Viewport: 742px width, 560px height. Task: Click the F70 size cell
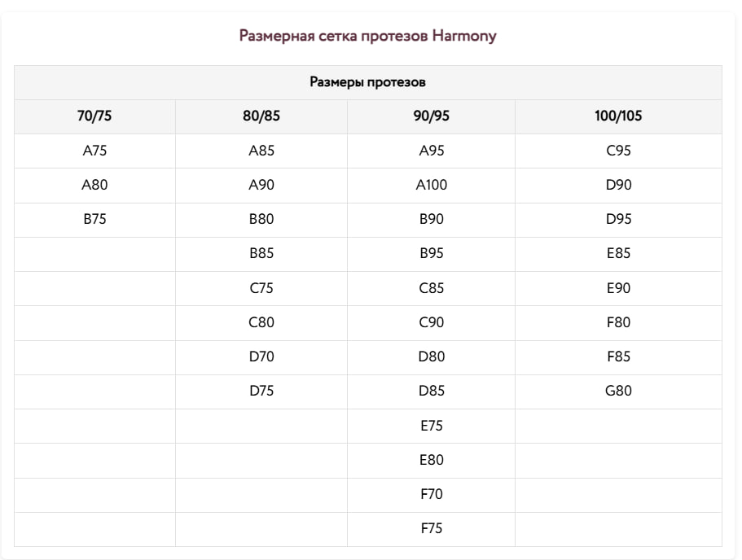click(431, 494)
